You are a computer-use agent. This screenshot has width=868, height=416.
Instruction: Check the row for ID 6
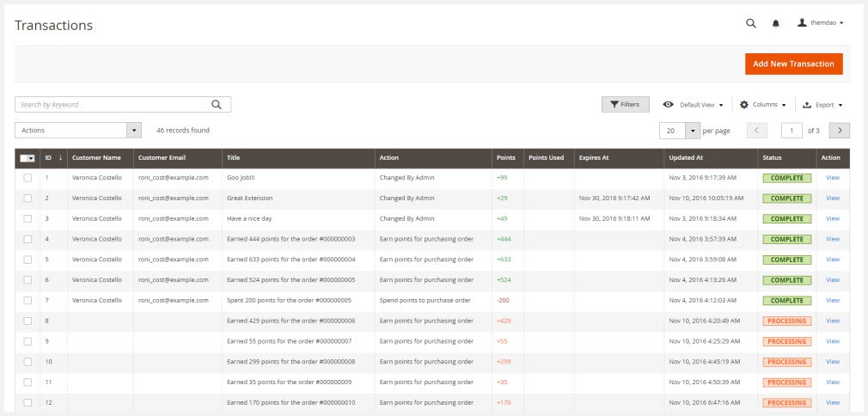point(28,279)
